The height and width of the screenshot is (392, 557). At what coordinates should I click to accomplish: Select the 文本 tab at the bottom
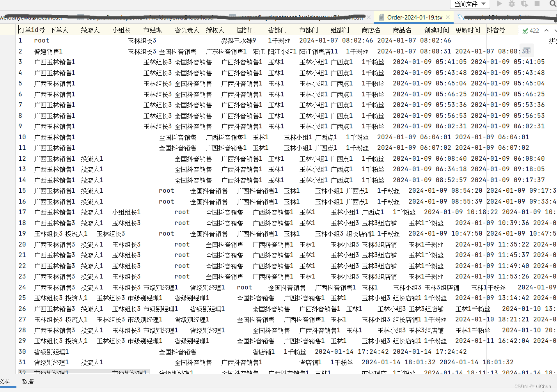[5, 382]
